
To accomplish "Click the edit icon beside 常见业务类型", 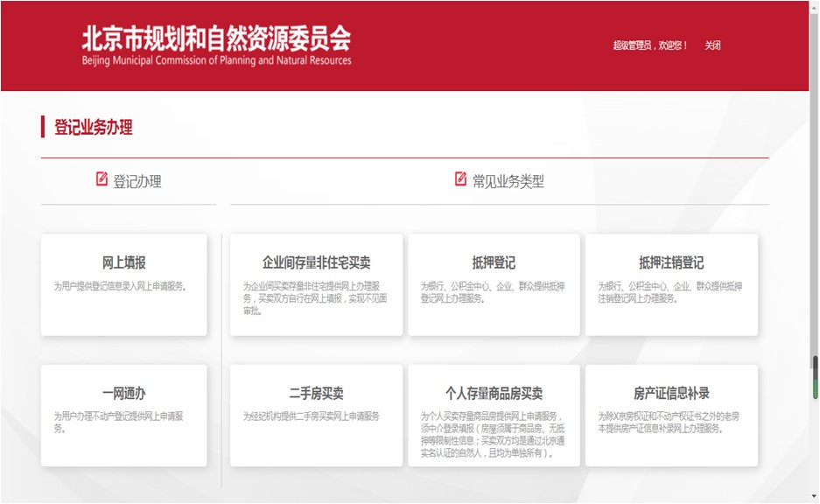I will [x=460, y=178].
